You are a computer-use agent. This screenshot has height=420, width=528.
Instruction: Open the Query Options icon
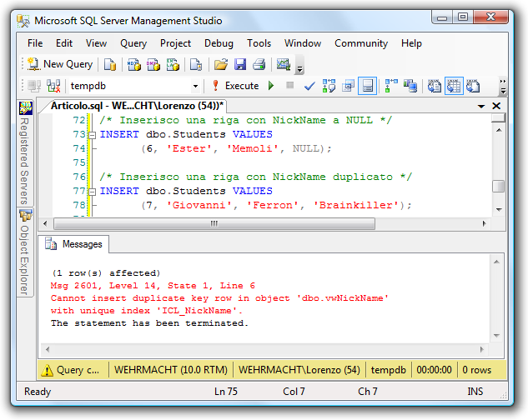tap(348, 86)
